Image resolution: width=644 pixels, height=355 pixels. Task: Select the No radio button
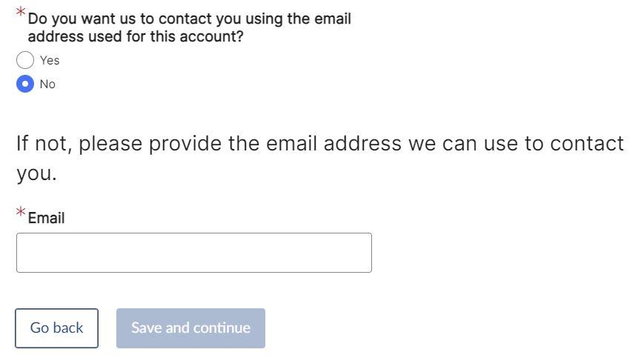25,84
